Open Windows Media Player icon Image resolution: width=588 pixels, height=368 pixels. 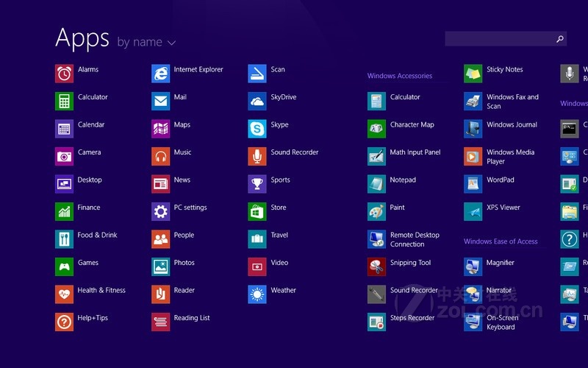coord(473,156)
